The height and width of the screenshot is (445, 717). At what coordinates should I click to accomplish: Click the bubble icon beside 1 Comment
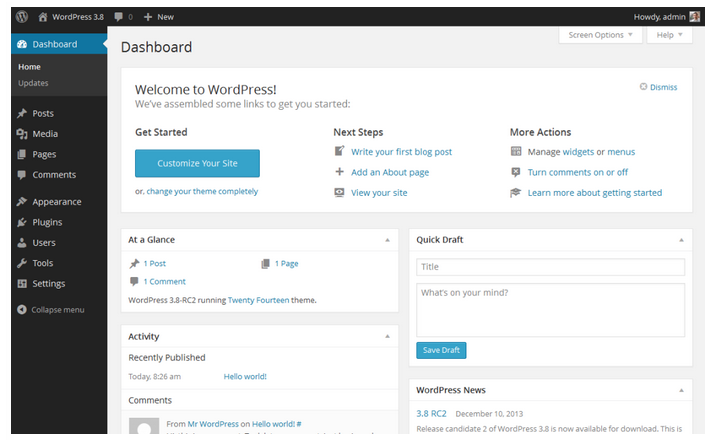click(x=134, y=281)
